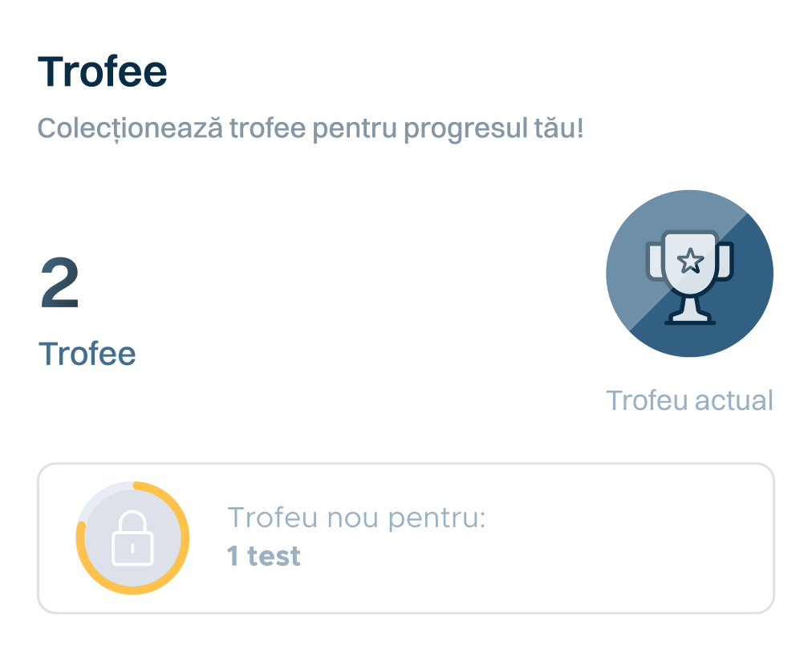The image size is (812, 653).
Task: Click the base of the trophy cup
Action: point(690,318)
